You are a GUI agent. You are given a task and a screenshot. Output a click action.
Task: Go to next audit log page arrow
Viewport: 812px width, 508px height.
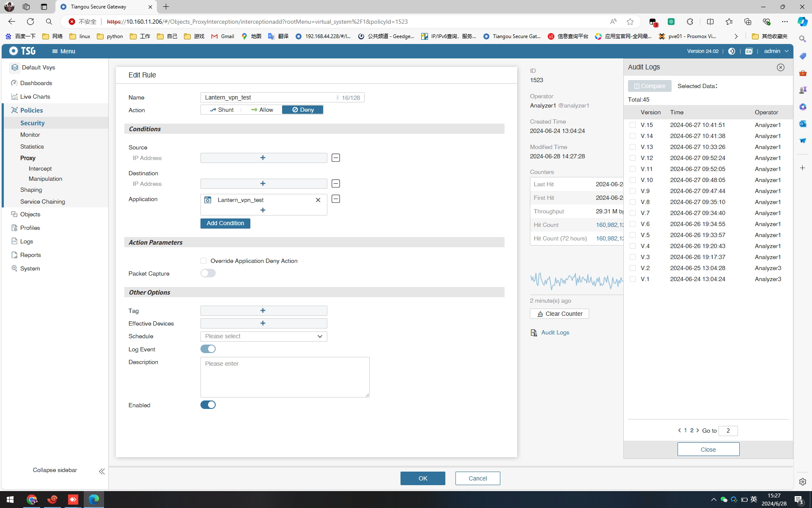point(698,431)
